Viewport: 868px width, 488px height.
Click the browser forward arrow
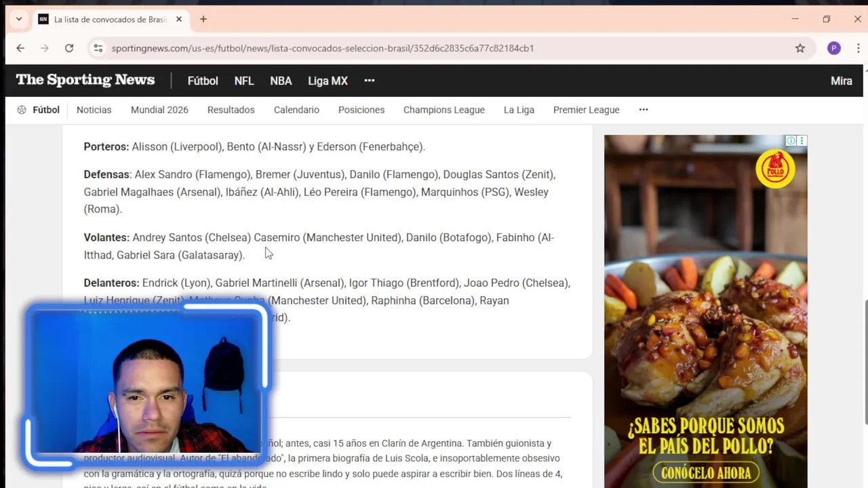(x=45, y=48)
